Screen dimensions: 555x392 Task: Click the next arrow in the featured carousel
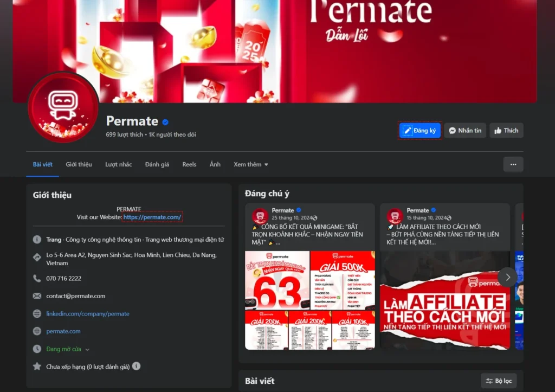(x=507, y=277)
